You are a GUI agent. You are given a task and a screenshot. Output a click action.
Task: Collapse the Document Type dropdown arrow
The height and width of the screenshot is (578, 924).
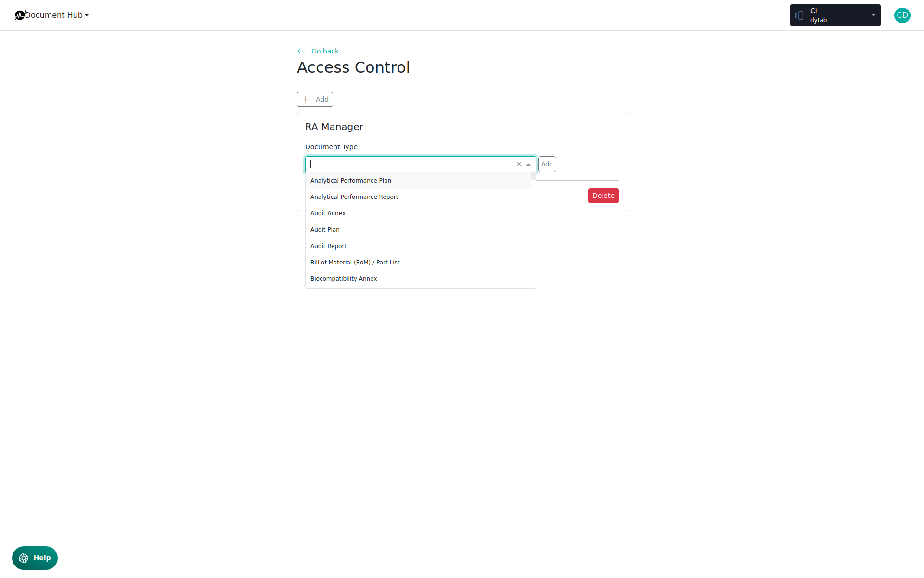tap(528, 164)
